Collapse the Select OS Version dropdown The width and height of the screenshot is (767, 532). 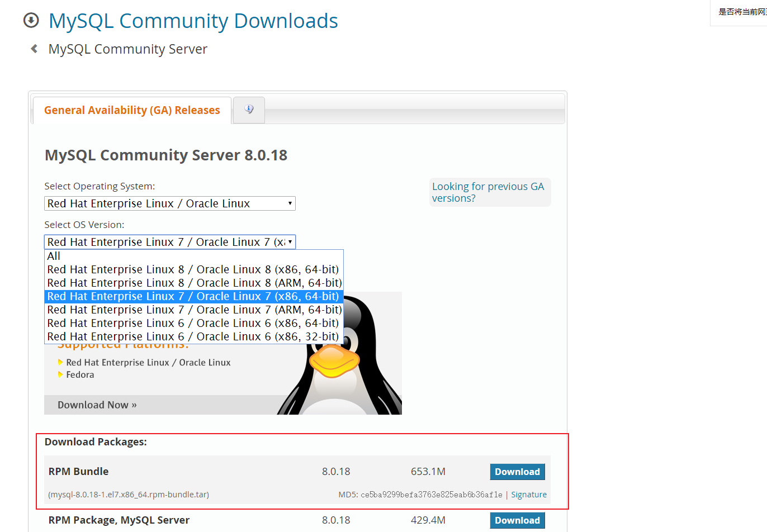click(x=170, y=242)
